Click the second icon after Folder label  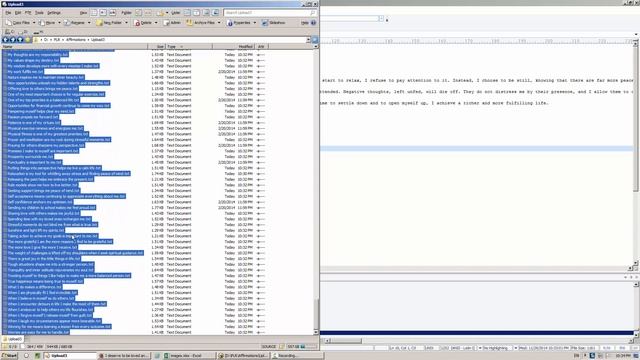click(x=148, y=13)
